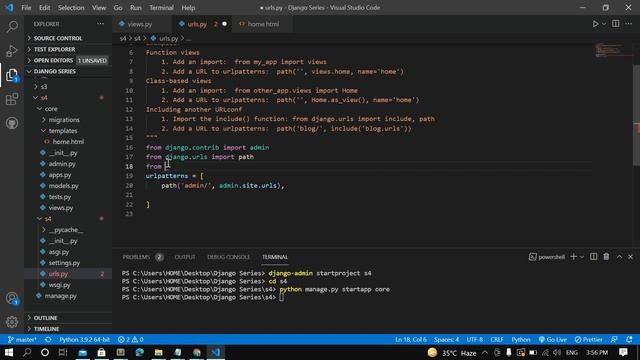Open errors and warnings count
This screenshot has height=360, width=640.
tap(131, 340)
